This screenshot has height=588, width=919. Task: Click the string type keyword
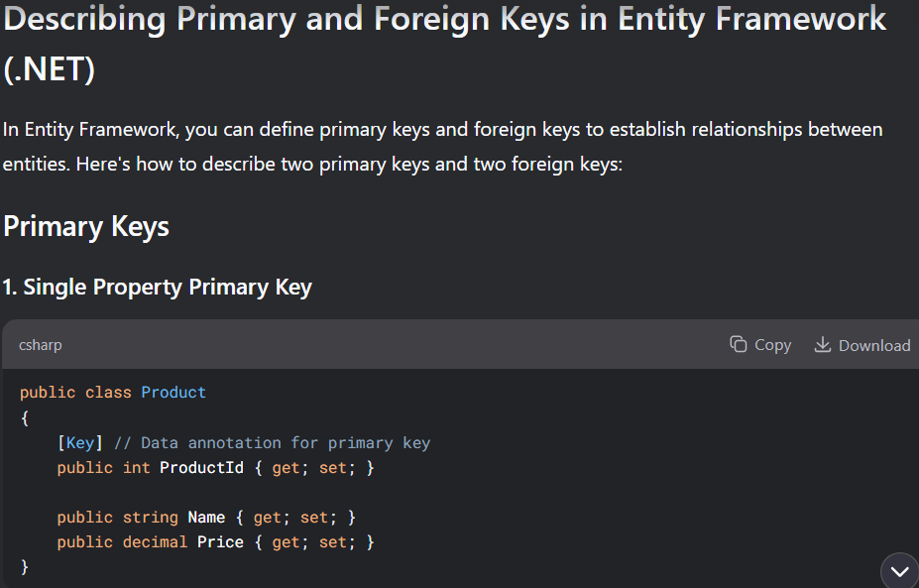[150, 517]
